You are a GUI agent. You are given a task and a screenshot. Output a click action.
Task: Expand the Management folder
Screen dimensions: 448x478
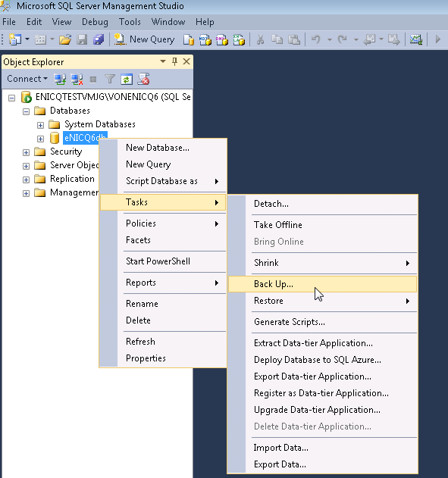[26, 193]
